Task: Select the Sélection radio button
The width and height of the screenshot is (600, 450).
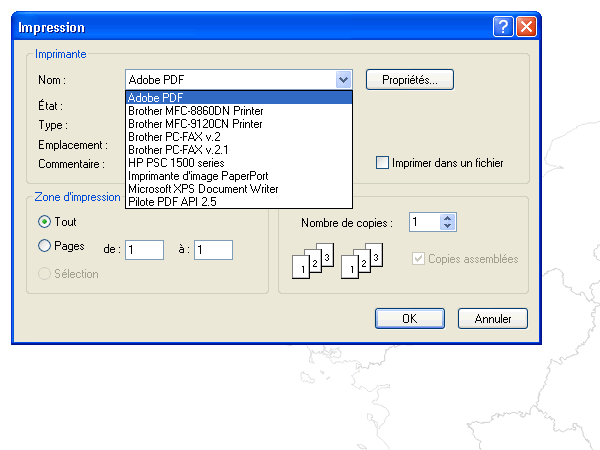Action: (x=44, y=274)
